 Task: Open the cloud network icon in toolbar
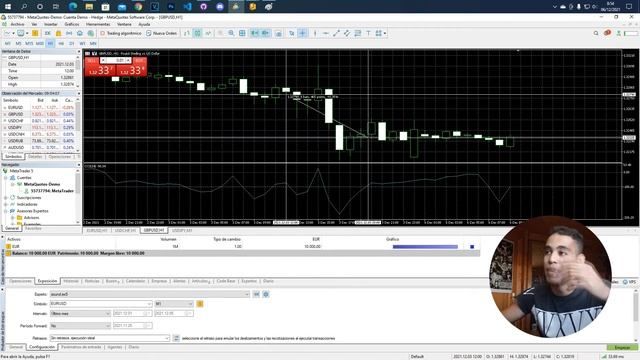(x=90, y=33)
